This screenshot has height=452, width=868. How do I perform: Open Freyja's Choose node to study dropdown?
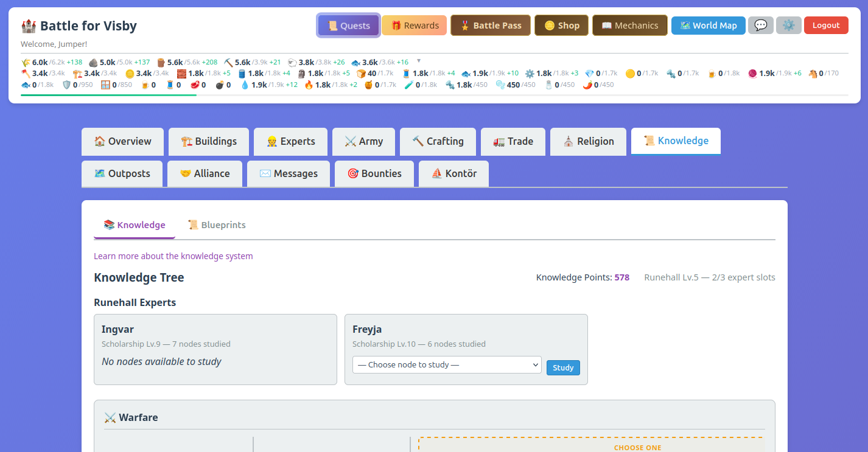pos(447,365)
